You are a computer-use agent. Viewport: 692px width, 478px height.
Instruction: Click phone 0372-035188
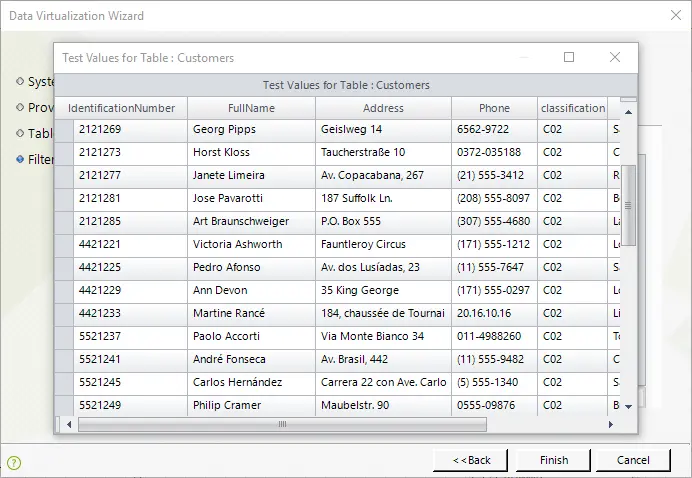pos(494,154)
